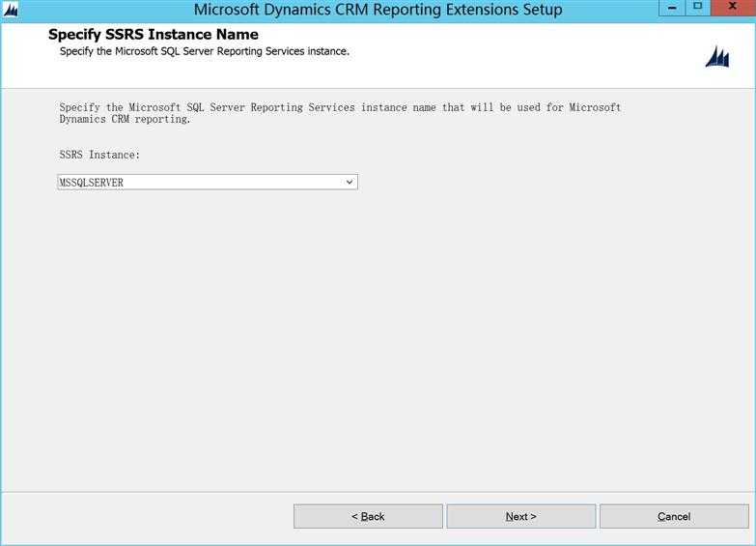The width and height of the screenshot is (756, 546).
Task: Close the setup window
Action: click(x=733, y=7)
